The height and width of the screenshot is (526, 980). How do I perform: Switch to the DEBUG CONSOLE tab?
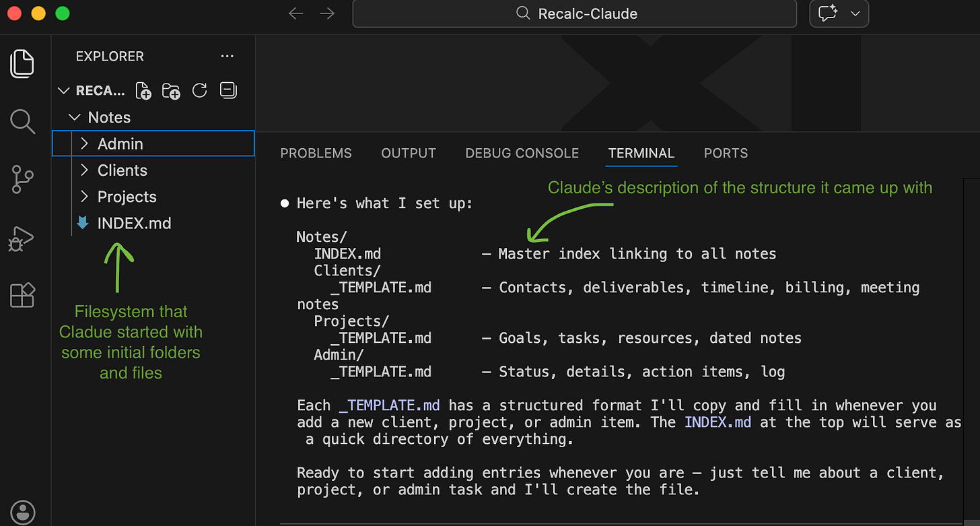(x=522, y=154)
